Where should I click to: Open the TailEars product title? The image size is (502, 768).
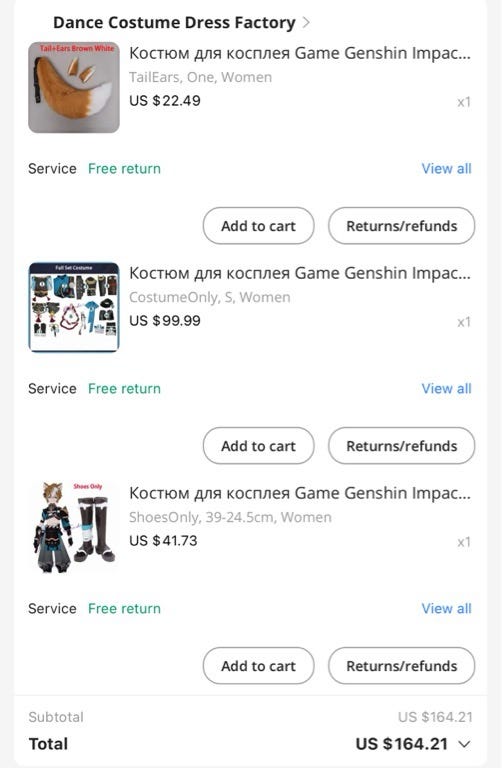point(300,53)
